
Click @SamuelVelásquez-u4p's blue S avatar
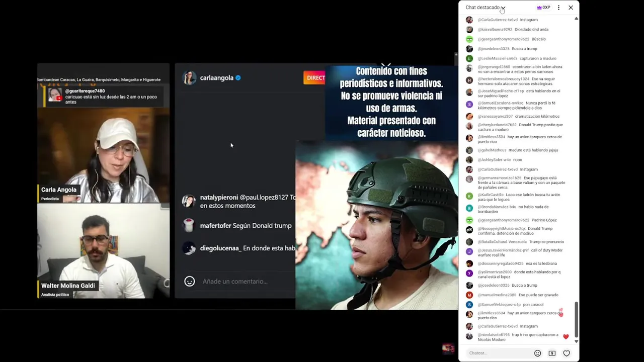point(469,305)
